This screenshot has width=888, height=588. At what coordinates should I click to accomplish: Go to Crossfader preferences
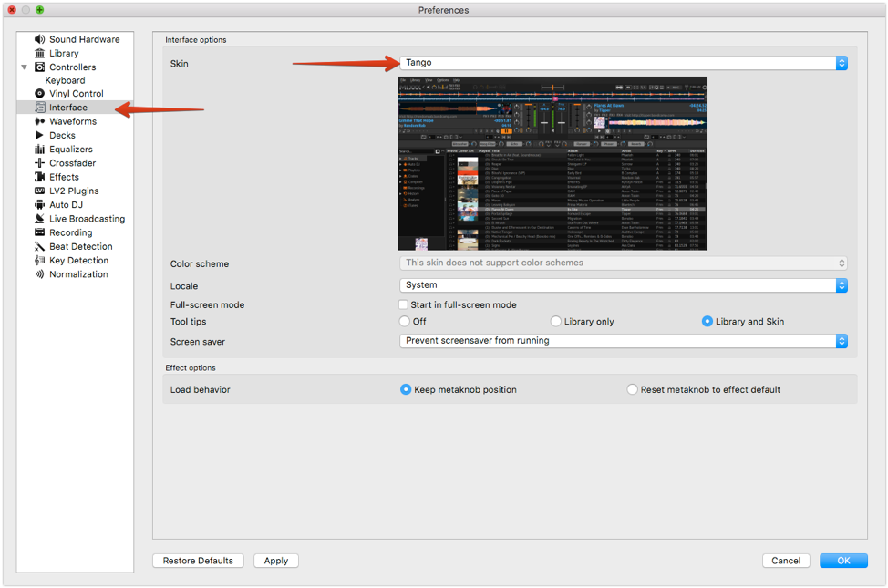click(73, 163)
